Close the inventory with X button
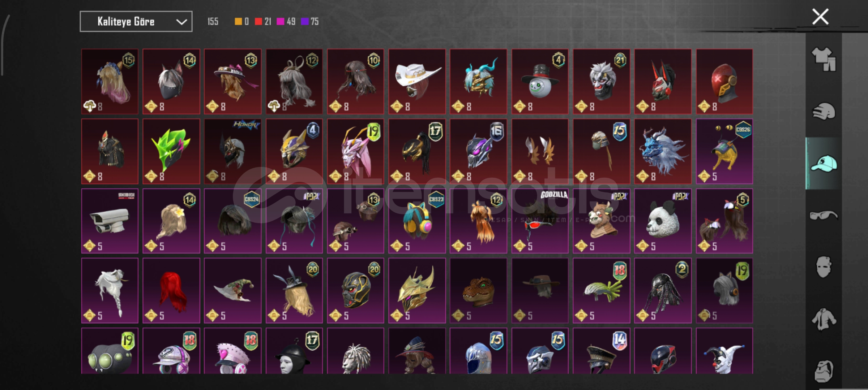This screenshot has height=390, width=868. click(820, 17)
